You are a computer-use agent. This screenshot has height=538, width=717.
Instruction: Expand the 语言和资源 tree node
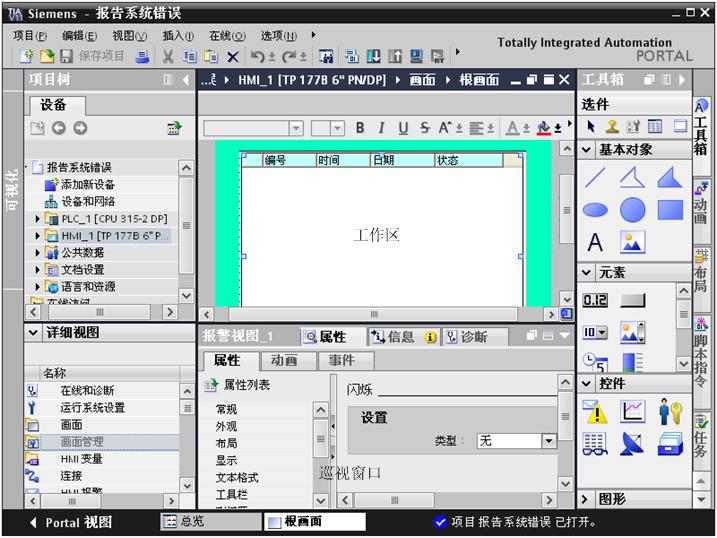click(37, 287)
